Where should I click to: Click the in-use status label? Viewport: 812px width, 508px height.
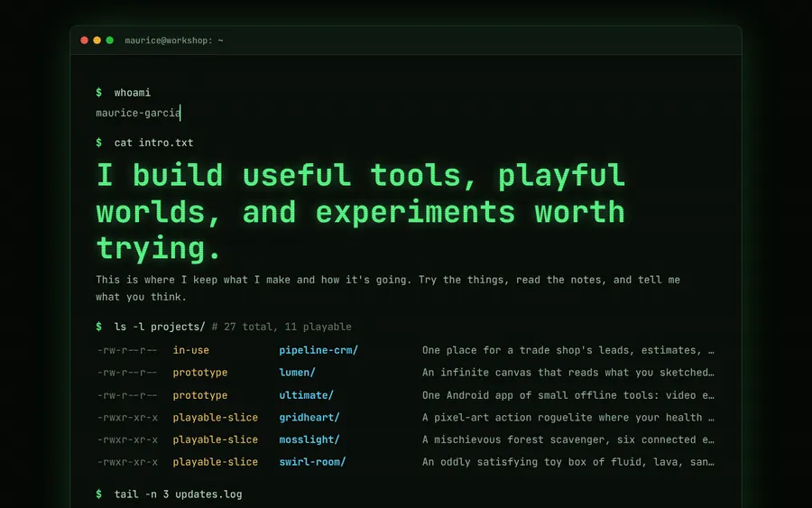[191, 350]
